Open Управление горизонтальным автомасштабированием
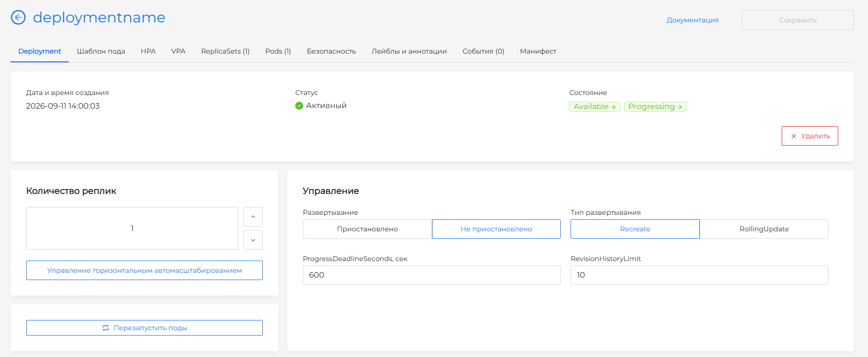The width and height of the screenshot is (868, 357). [x=144, y=270]
